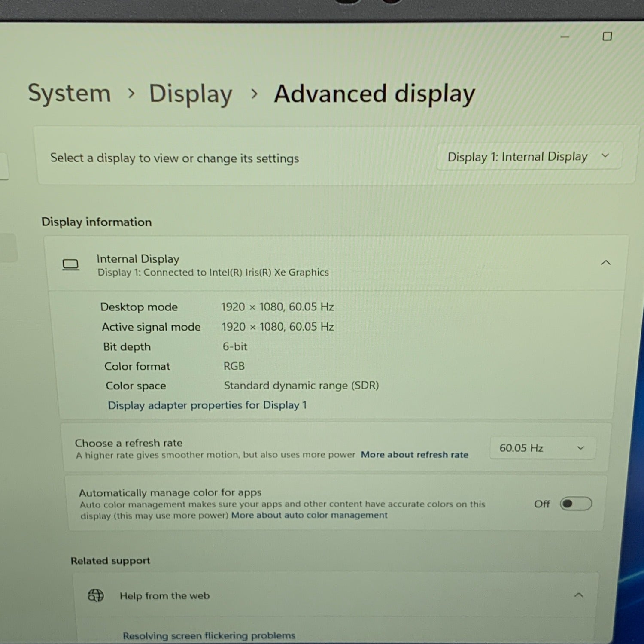Open the 60.05 Hz refresh rate dropdown

(x=542, y=448)
